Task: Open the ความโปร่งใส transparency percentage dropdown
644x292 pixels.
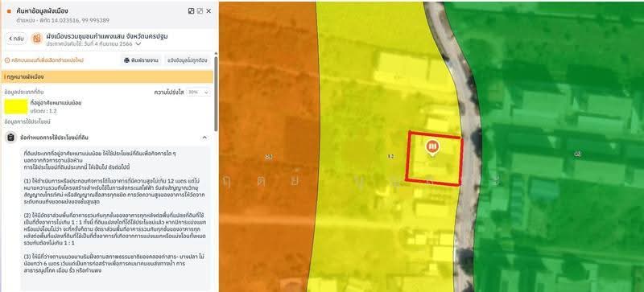Action: click(198, 93)
